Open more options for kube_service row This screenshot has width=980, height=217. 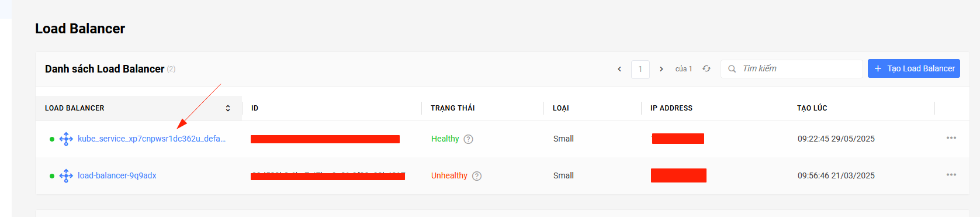(x=951, y=138)
